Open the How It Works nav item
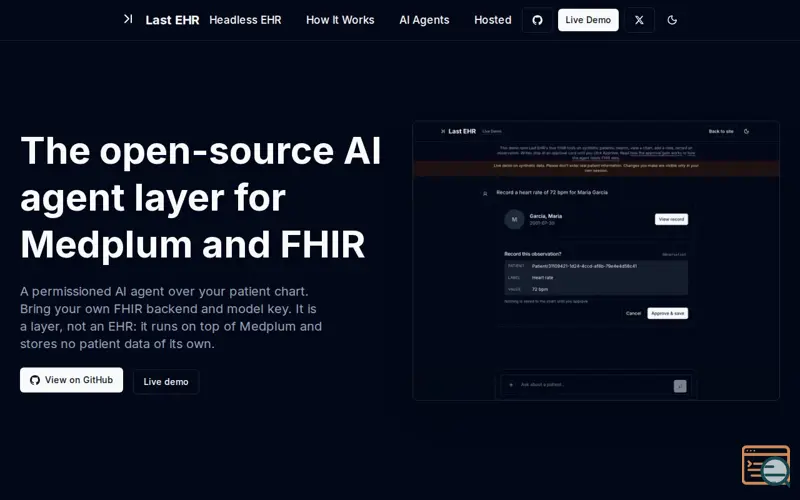This screenshot has height=500, width=800. 340,20
